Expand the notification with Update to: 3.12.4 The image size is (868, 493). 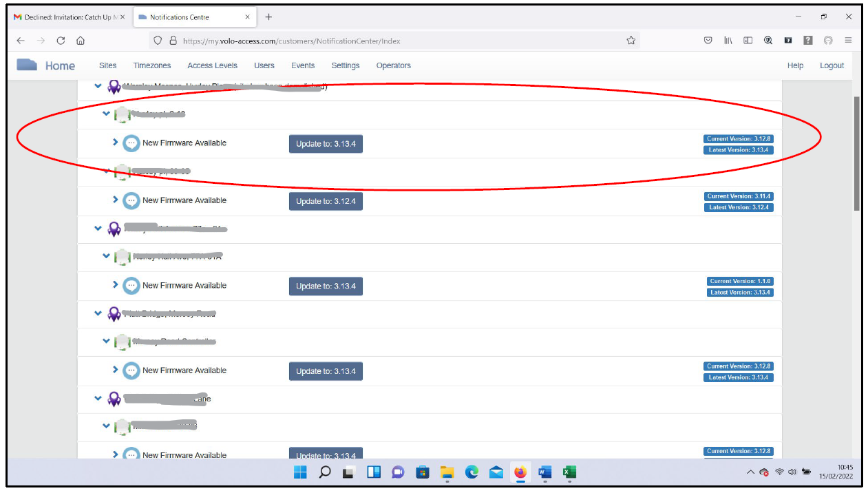click(116, 200)
